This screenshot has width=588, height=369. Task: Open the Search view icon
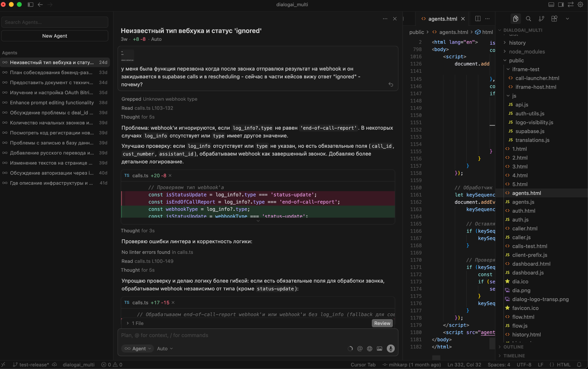click(x=529, y=19)
